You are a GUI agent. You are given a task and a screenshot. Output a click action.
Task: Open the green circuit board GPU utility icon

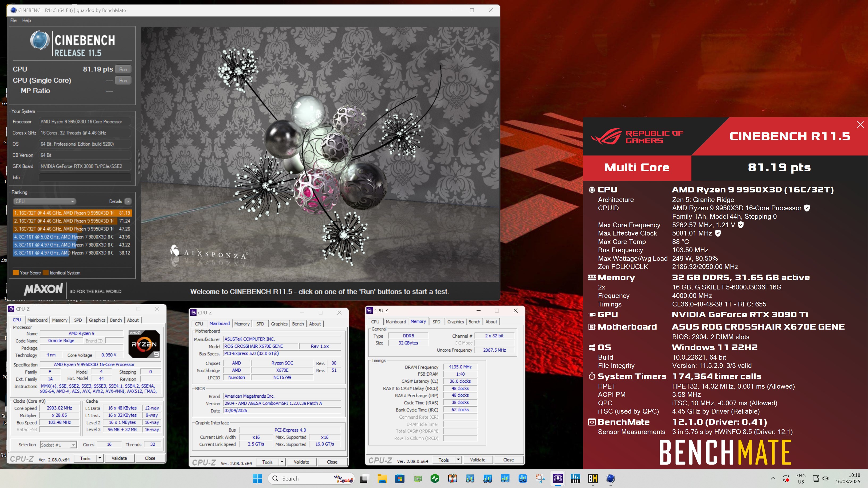[418, 478]
